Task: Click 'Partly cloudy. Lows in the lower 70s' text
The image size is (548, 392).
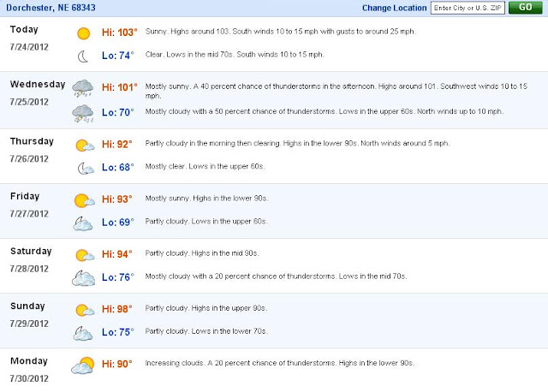Action: point(206,331)
